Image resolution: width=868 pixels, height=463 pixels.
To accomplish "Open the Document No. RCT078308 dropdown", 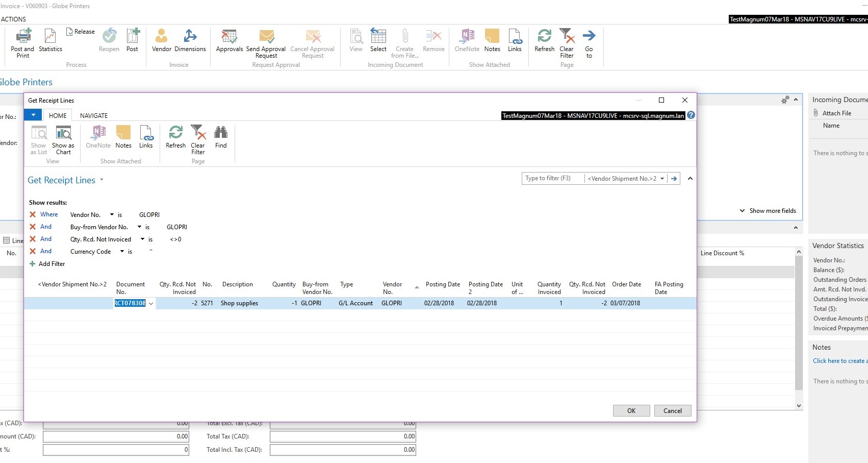I will coord(151,303).
